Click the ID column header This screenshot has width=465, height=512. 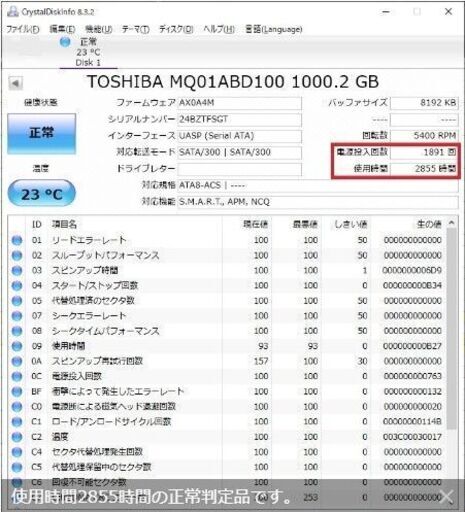[x=37, y=224]
